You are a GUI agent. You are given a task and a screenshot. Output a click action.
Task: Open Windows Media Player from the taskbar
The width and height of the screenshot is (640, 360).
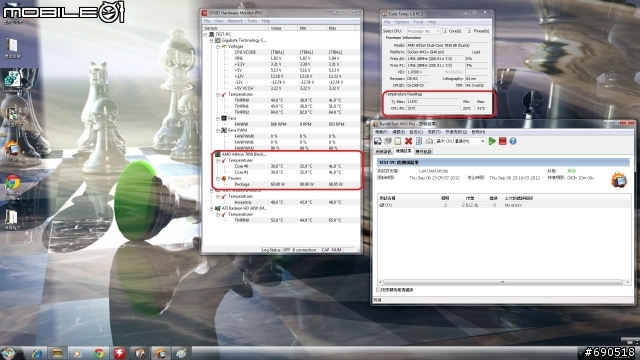tap(78, 353)
